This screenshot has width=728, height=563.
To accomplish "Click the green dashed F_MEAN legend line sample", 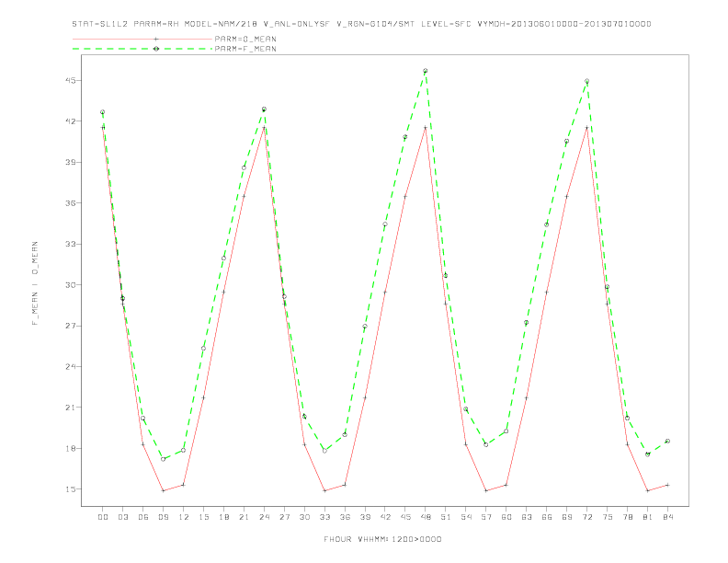I will (x=142, y=49).
